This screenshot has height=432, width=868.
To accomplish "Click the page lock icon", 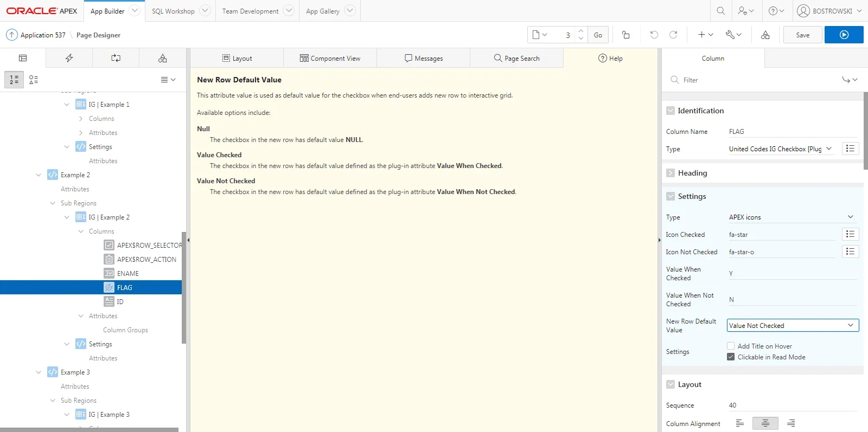I will pyautogui.click(x=626, y=35).
